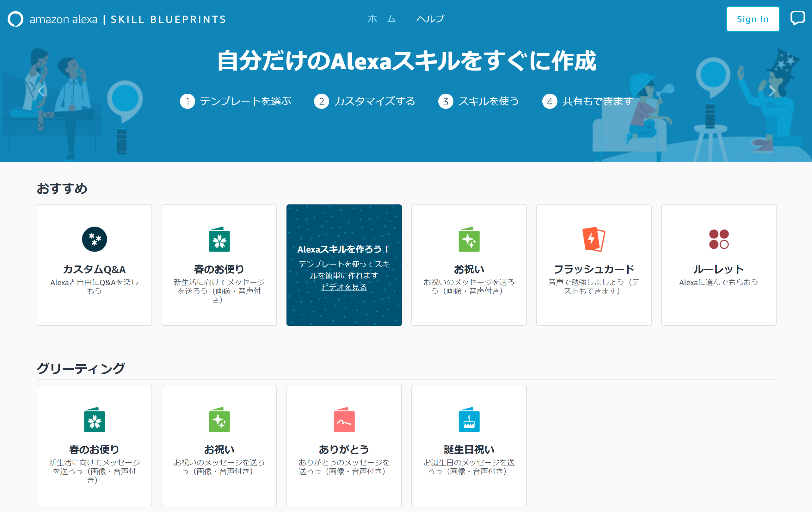Viewport: 812px width, 512px height.
Task: Open the フラッシュカード title
Action: [594, 269]
